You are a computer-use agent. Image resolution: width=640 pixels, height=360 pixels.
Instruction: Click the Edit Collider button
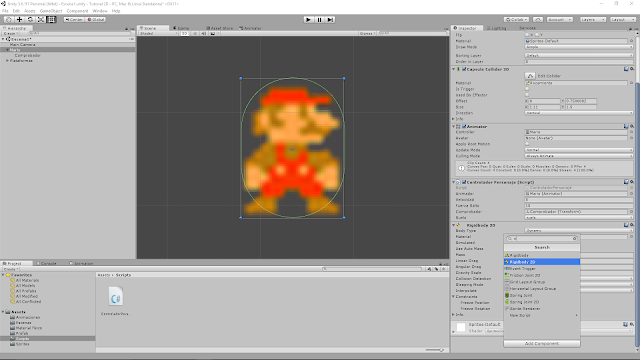(x=530, y=76)
